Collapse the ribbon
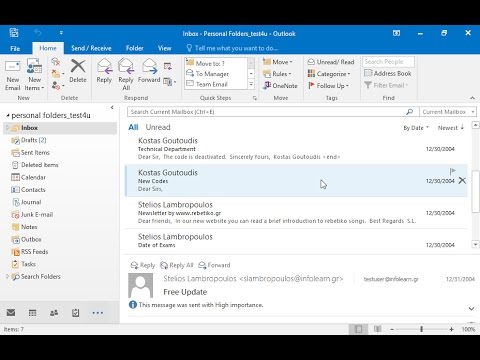The image size is (480, 360). (472, 98)
